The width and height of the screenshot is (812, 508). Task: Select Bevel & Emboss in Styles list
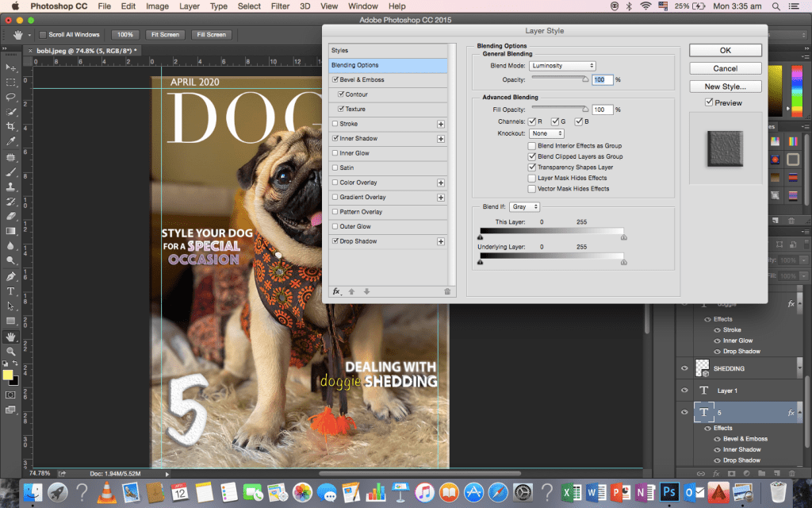pos(362,80)
